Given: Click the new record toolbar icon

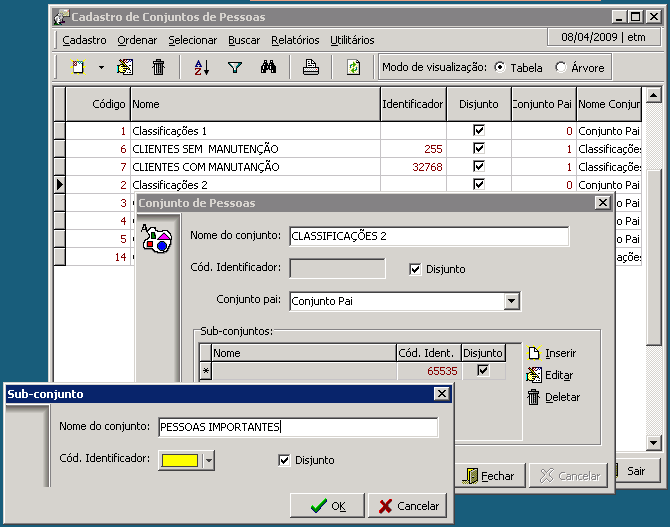Looking at the screenshot, I should pyautogui.click(x=79, y=67).
